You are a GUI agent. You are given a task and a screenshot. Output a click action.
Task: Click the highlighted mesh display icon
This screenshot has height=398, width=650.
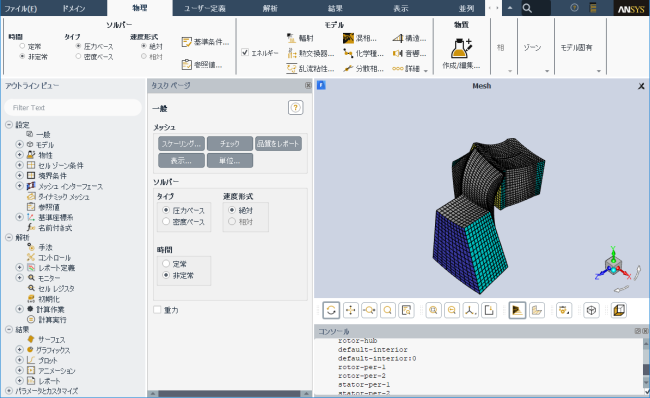517,310
